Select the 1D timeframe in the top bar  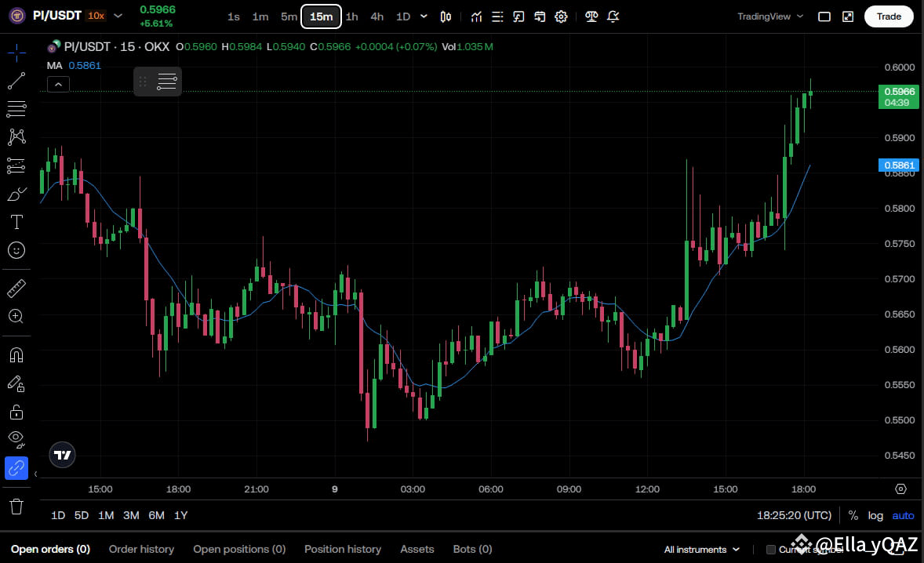point(403,16)
